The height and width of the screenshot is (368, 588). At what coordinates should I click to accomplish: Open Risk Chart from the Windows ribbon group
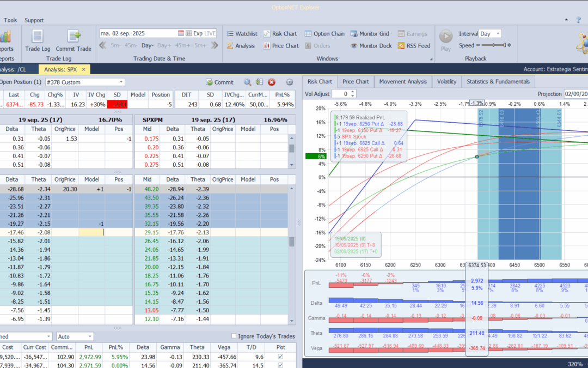coord(280,34)
